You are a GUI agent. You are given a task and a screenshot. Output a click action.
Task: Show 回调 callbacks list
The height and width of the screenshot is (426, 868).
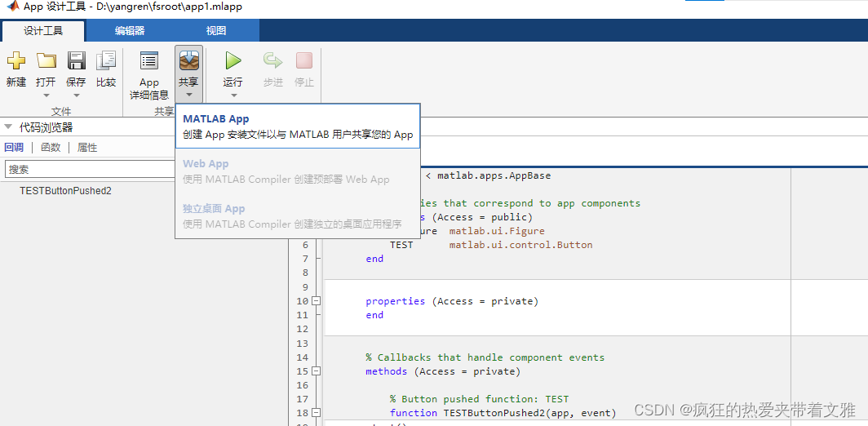[x=14, y=148]
